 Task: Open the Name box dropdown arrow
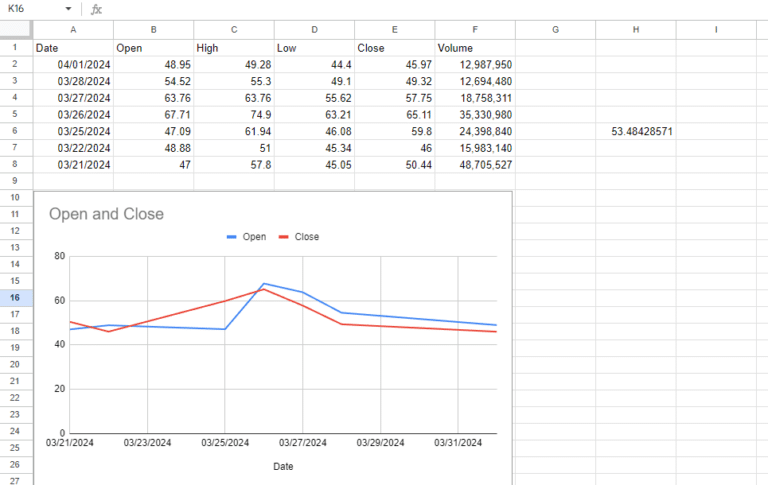(x=68, y=9)
